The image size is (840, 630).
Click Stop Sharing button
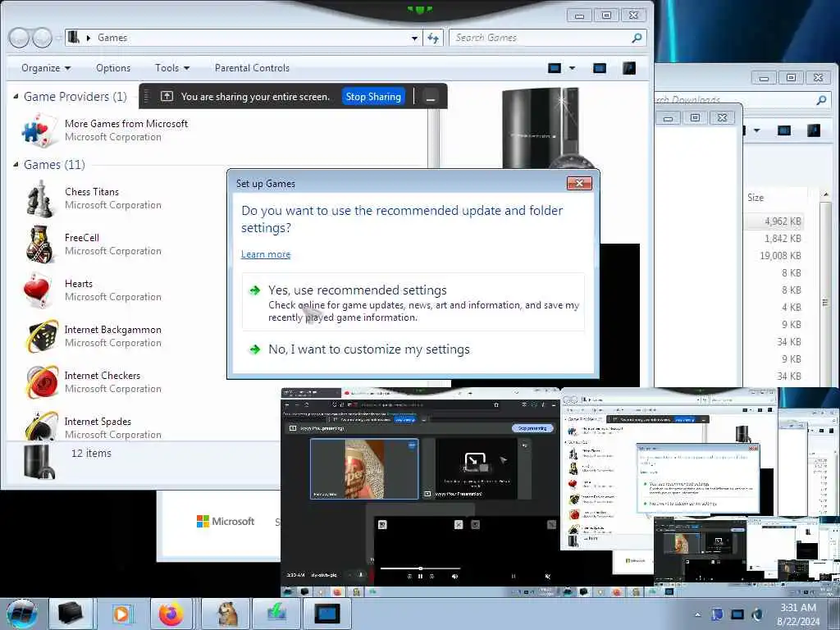tap(373, 97)
